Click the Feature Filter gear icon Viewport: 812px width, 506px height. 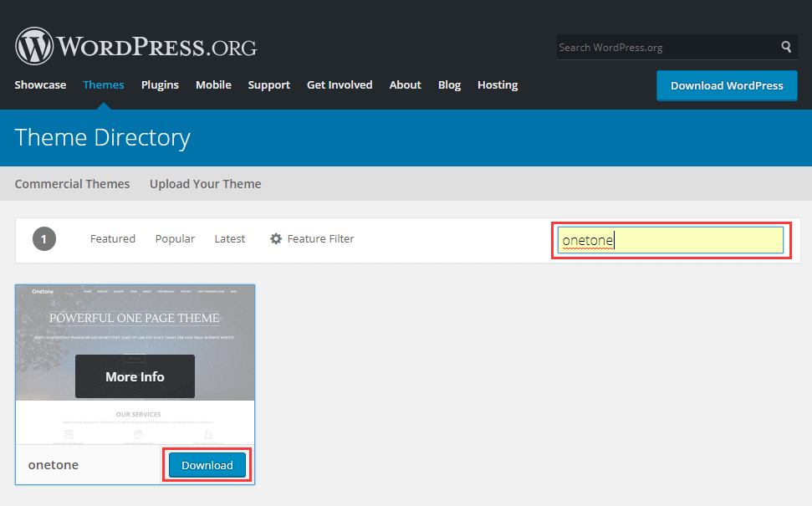click(276, 238)
